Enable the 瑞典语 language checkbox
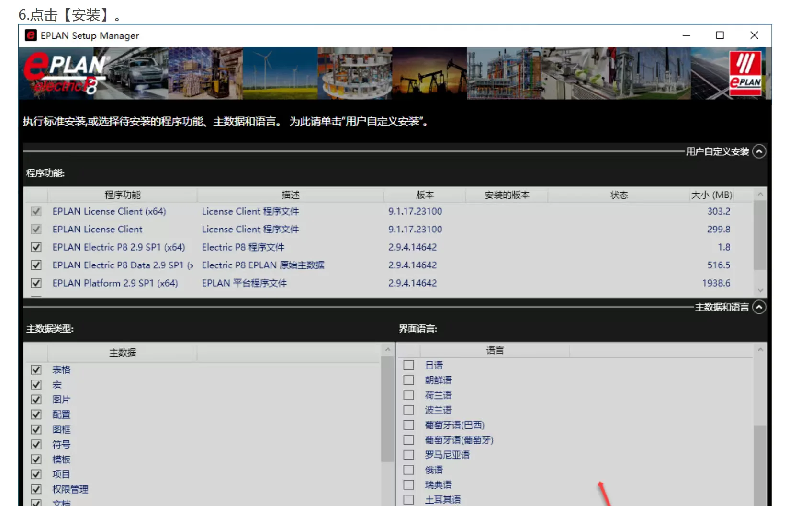 408,485
